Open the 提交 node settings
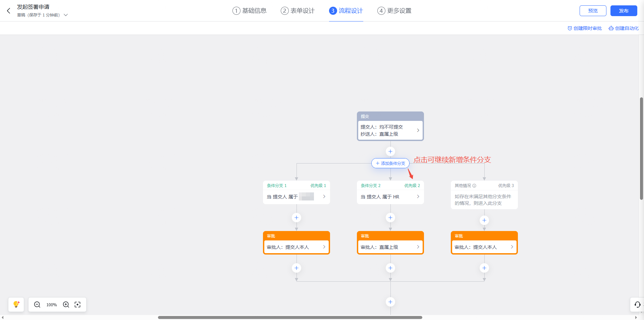The width and height of the screenshot is (644, 320). 390,130
